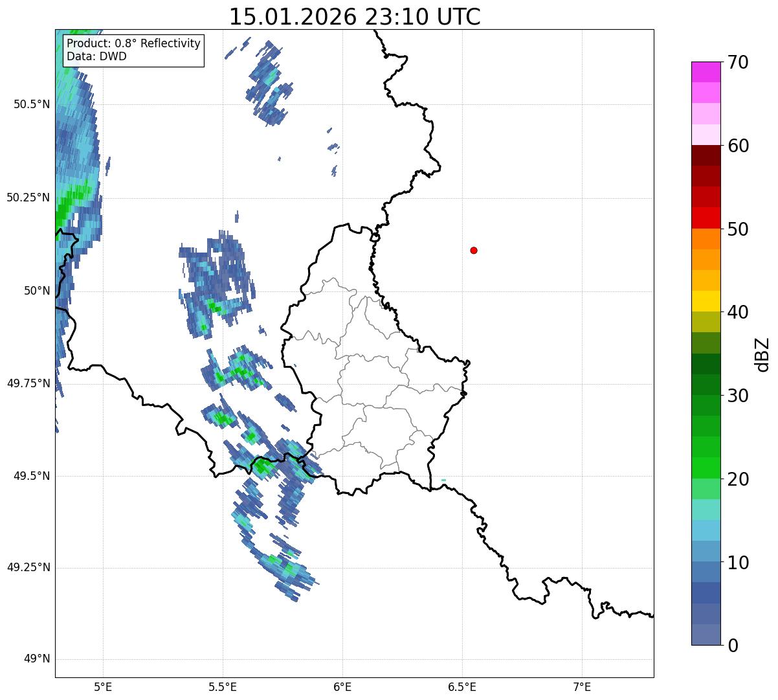Click the 'dBZ' colorbar axis label
Screen dimensions: 778x700
[x=762, y=354]
